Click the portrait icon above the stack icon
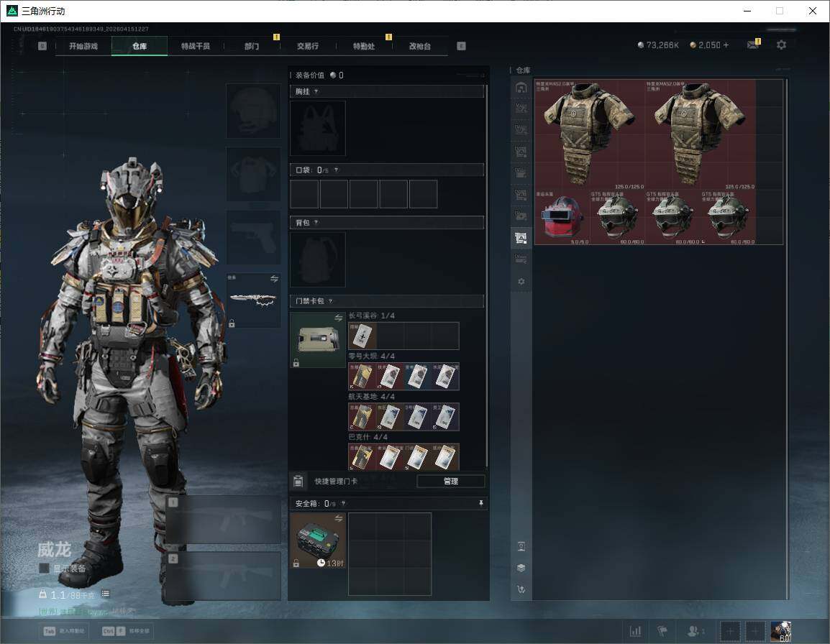Image resolution: width=830 pixels, height=644 pixels. click(x=521, y=546)
